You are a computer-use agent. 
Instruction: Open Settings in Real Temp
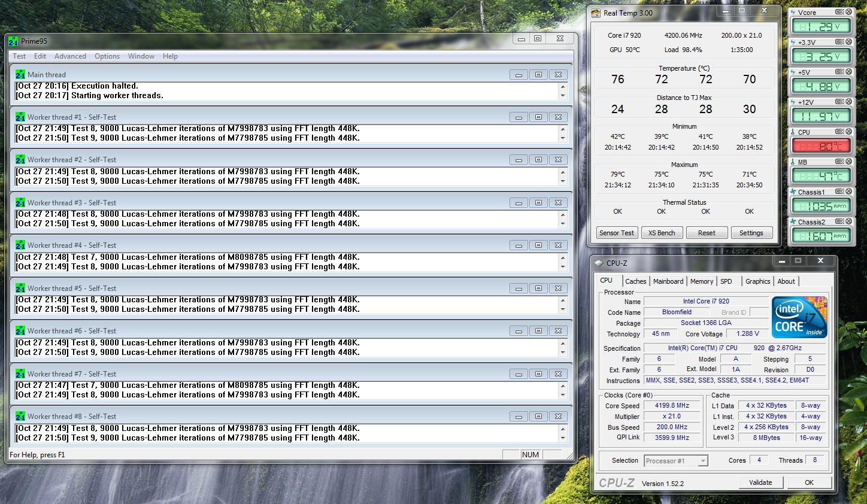[x=751, y=233]
